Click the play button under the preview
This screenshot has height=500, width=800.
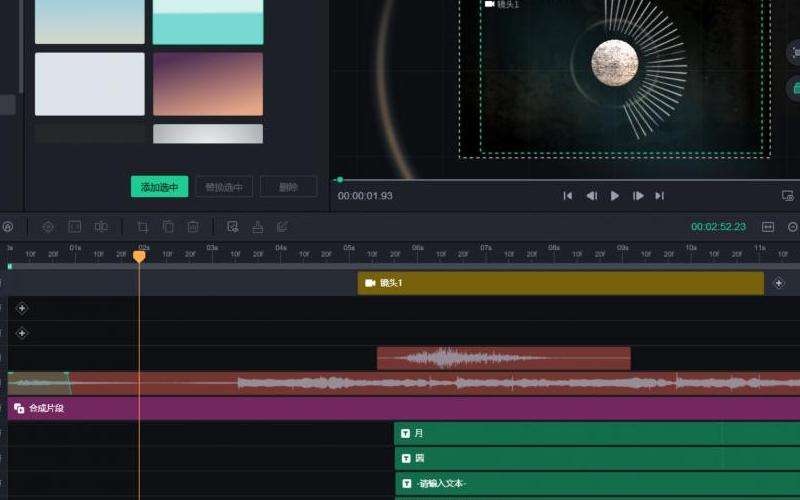click(x=615, y=196)
